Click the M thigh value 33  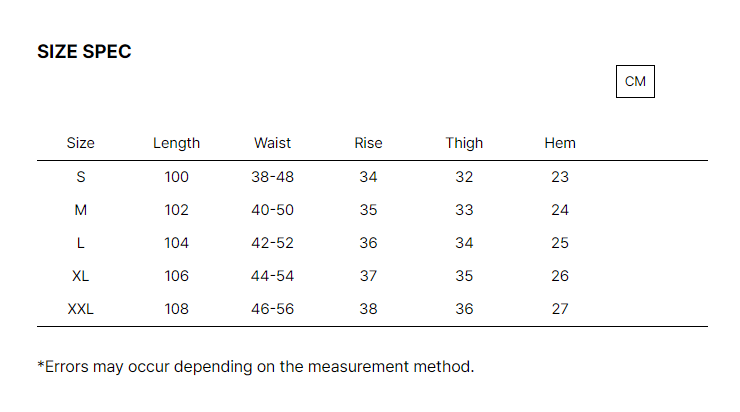tap(464, 210)
